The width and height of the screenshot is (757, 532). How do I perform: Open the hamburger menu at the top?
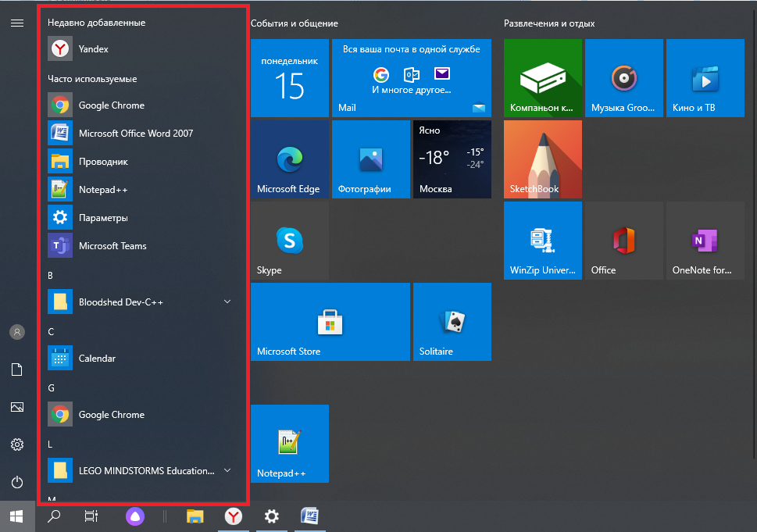17,23
